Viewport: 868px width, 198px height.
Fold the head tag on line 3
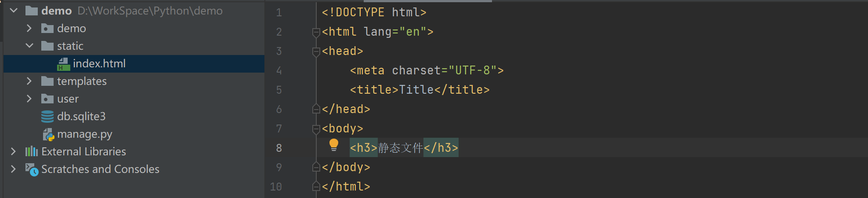(316, 51)
